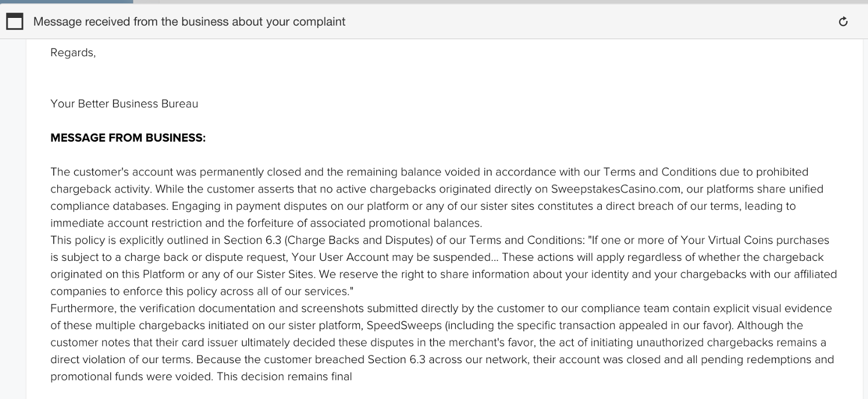Screen dimensions: 868x399
Task: Click the gray unfilled part of the top progress bar
Action: point(501,2)
